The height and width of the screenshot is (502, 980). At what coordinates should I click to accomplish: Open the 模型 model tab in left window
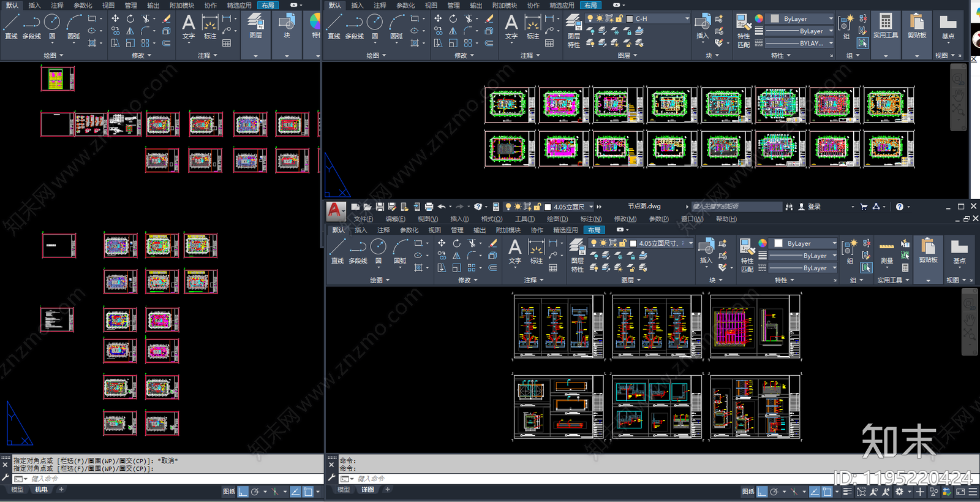[17, 489]
